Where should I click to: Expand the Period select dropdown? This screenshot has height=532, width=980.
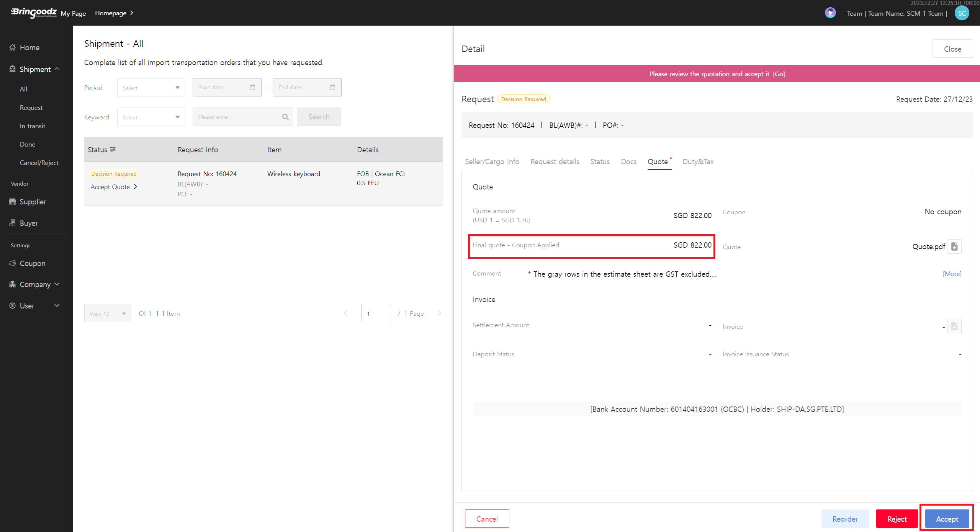(151, 88)
